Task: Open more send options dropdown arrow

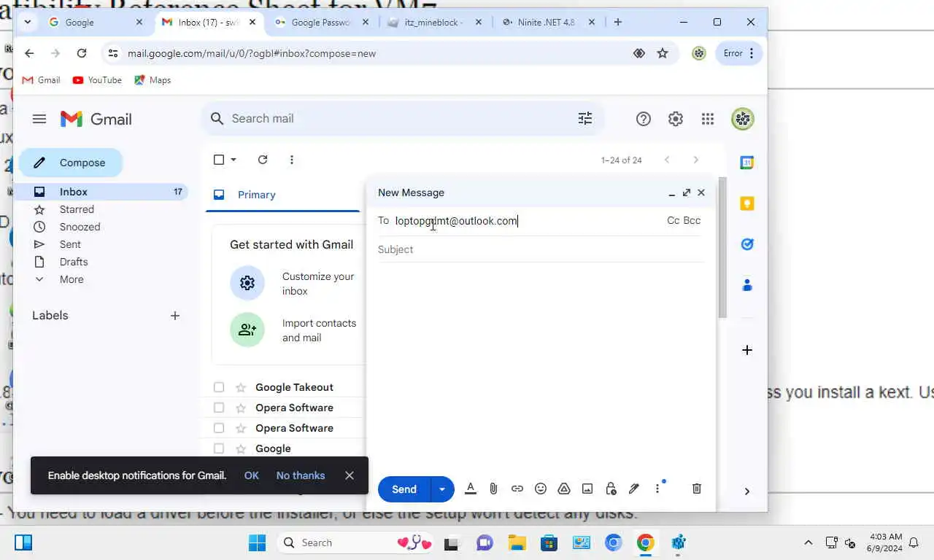Action: (442, 489)
